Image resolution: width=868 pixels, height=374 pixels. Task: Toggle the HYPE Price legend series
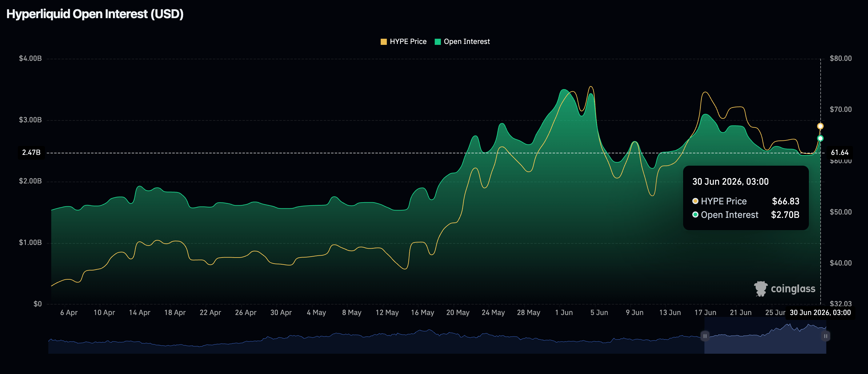click(403, 42)
